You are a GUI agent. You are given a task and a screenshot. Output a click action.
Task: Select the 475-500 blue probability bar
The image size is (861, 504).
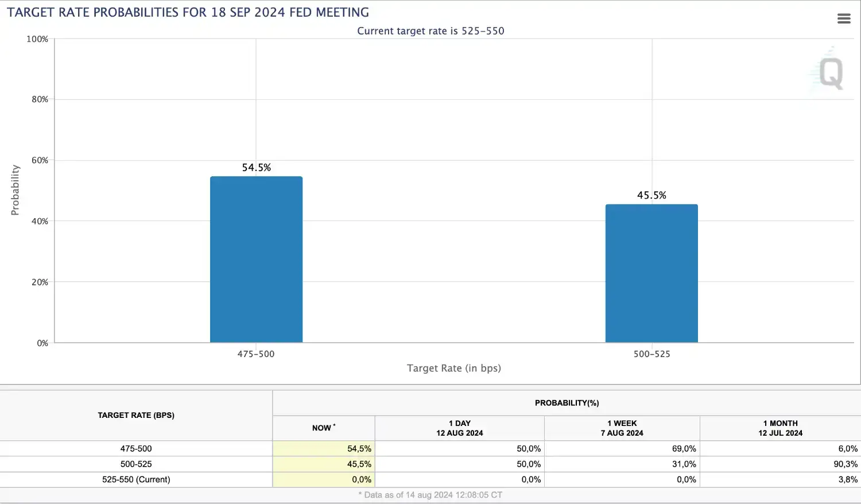pyautogui.click(x=256, y=259)
